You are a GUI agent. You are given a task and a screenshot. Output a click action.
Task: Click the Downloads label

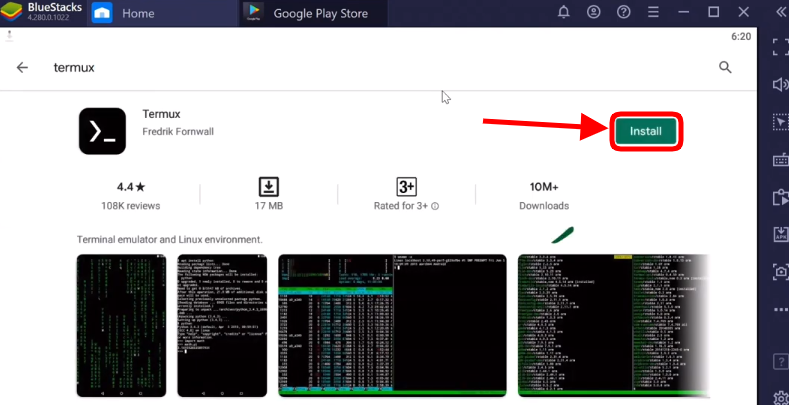pos(544,206)
